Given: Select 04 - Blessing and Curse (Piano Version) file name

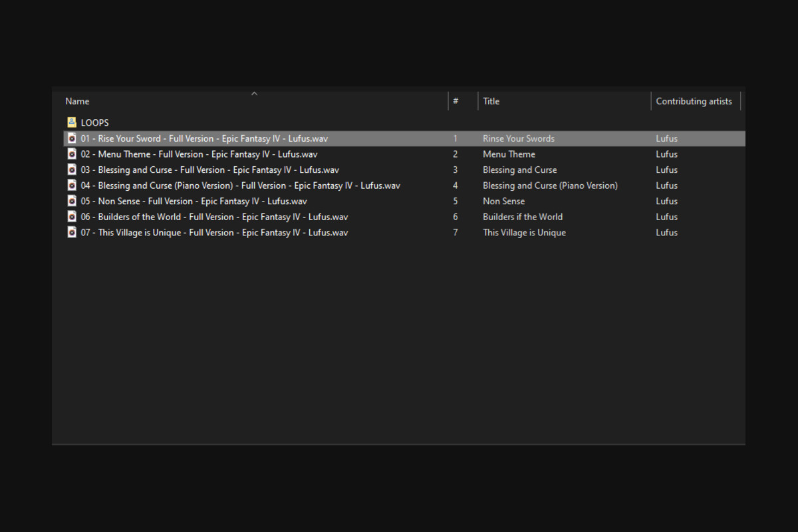Looking at the screenshot, I should click(x=240, y=186).
